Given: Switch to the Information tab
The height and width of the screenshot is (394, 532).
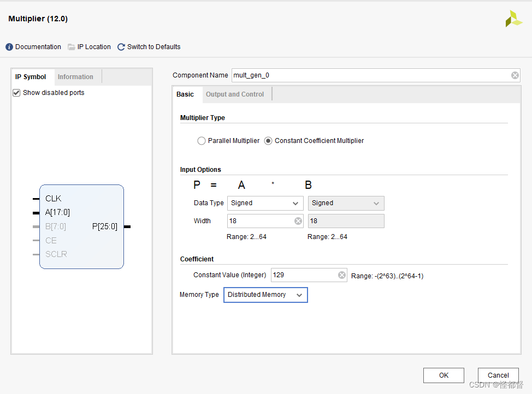Looking at the screenshot, I should pyautogui.click(x=75, y=77).
